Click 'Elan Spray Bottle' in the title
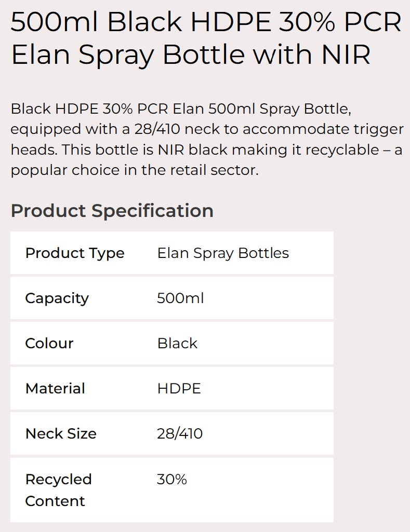Screen dimensions: 410x532 (x=129, y=54)
